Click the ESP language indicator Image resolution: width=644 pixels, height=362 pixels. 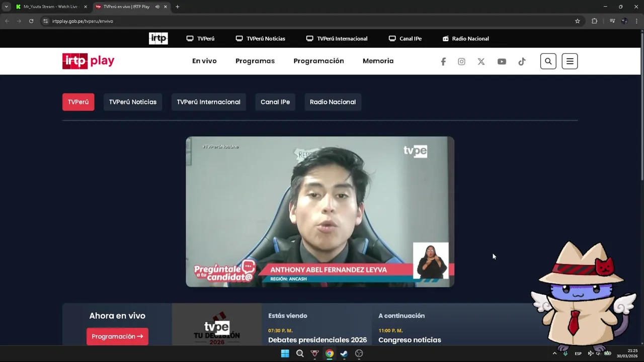pos(578,353)
